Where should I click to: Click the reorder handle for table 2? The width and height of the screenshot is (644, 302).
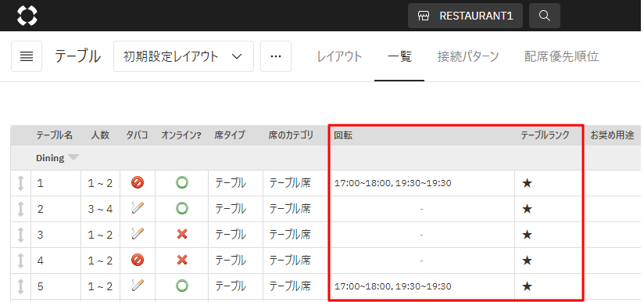[x=20, y=209]
